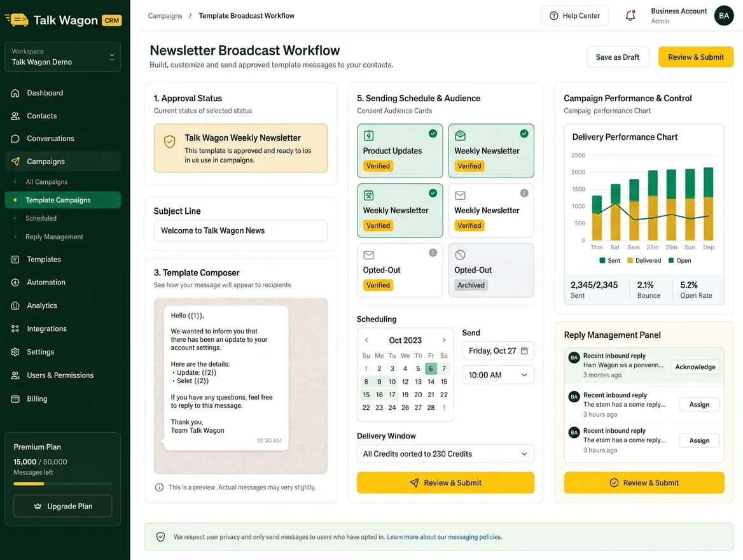The height and width of the screenshot is (560, 743).
Task: Open All Campaigns submenu item
Action: click(46, 181)
